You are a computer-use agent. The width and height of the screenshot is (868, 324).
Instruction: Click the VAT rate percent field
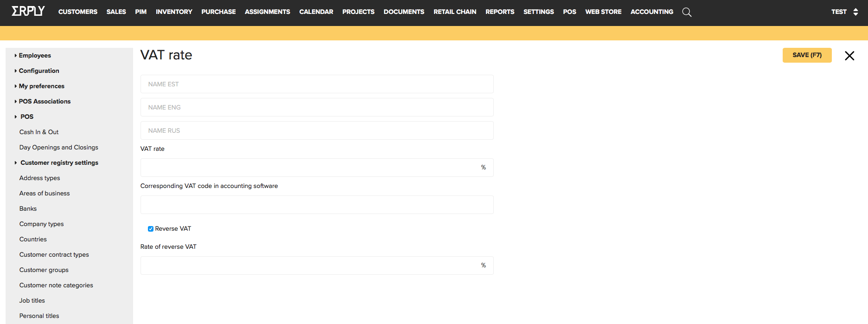(x=317, y=168)
